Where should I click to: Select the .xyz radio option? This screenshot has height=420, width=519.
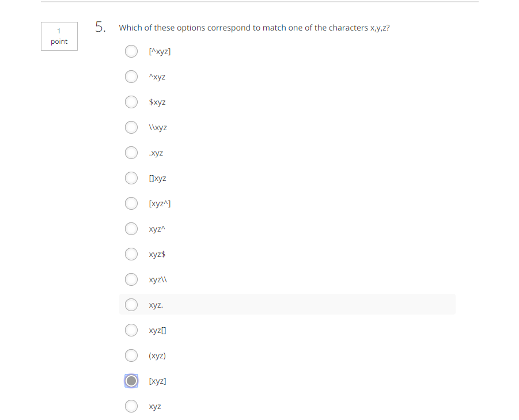pyautogui.click(x=131, y=153)
